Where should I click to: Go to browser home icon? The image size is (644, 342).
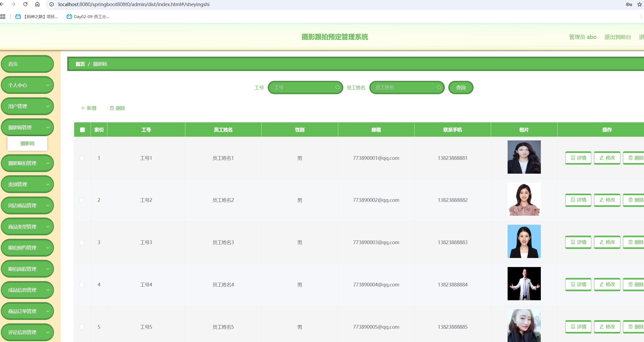tap(37, 4)
